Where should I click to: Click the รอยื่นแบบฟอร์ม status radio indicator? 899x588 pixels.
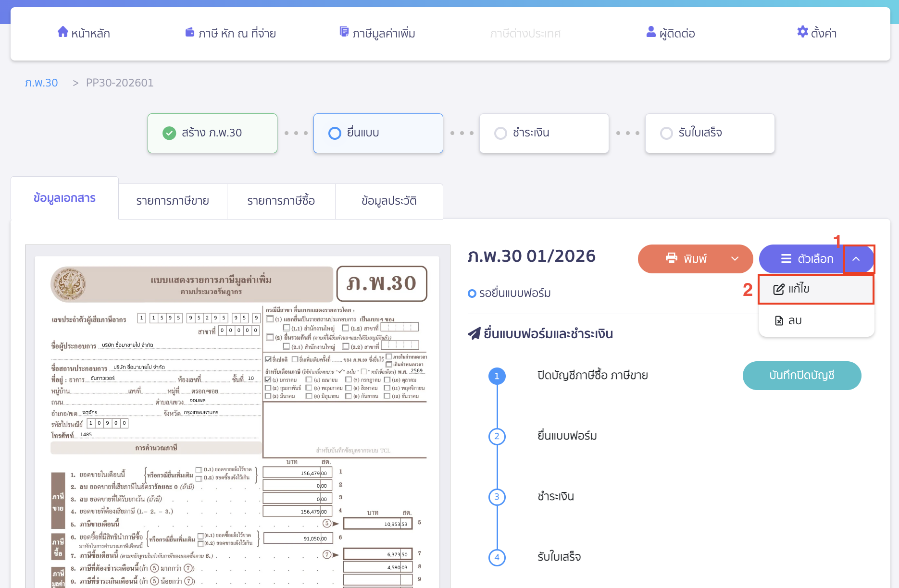pyautogui.click(x=472, y=293)
